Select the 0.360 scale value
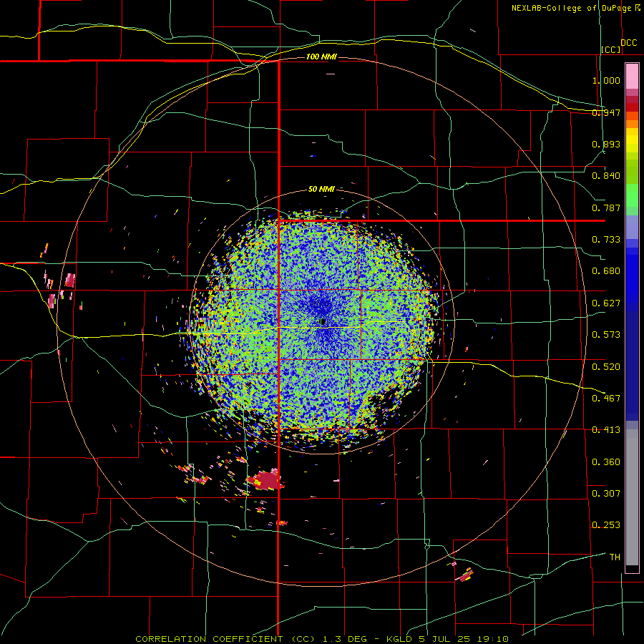The width and height of the screenshot is (644, 644). [x=606, y=462]
